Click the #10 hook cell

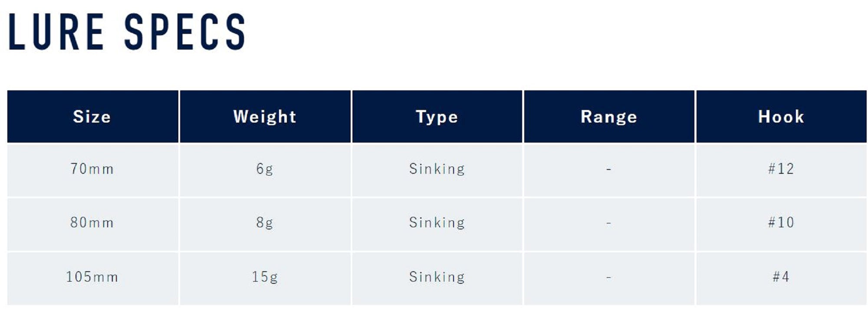click(781, 223)
